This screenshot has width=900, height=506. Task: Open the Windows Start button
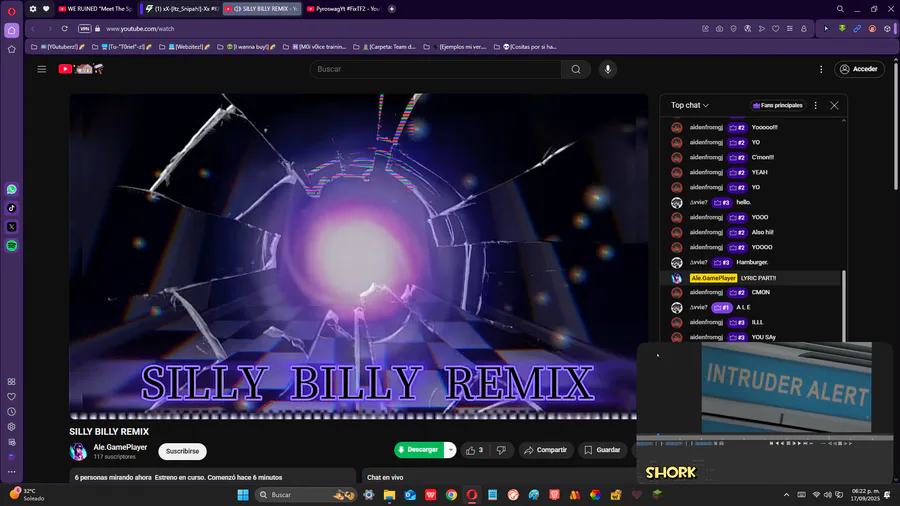243,495
